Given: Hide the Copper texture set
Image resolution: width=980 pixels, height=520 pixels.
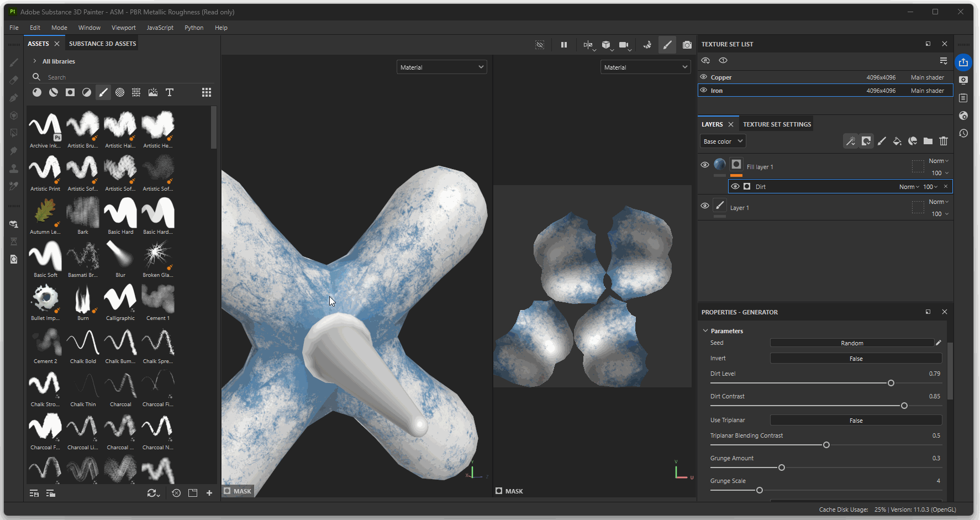Looking at the screenshot, I should pyautogui.click(x=704, y=77).
